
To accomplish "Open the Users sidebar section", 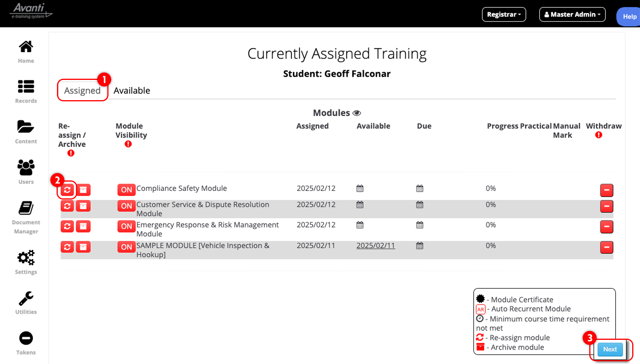I will 26,172.
